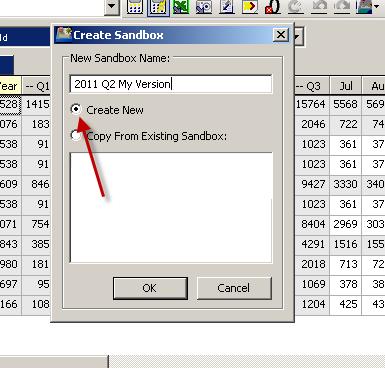385x368 pixels.
Task: Click the -- Q1 column header
Action: 36,86
